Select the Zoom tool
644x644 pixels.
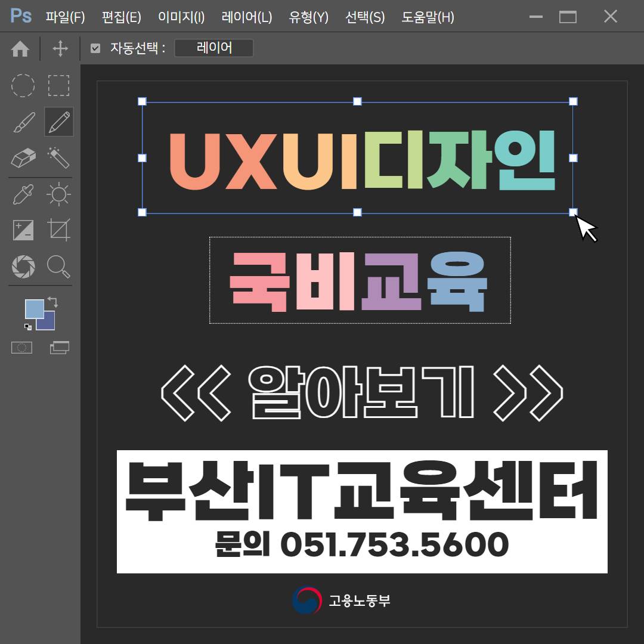[x=58, y=266]
